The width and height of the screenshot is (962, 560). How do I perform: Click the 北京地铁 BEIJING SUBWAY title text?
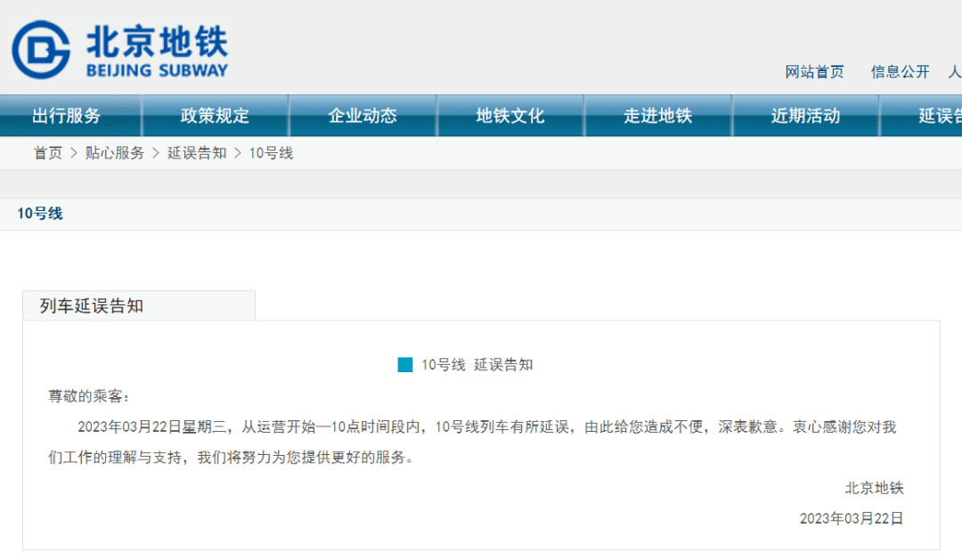pos(157,51)
